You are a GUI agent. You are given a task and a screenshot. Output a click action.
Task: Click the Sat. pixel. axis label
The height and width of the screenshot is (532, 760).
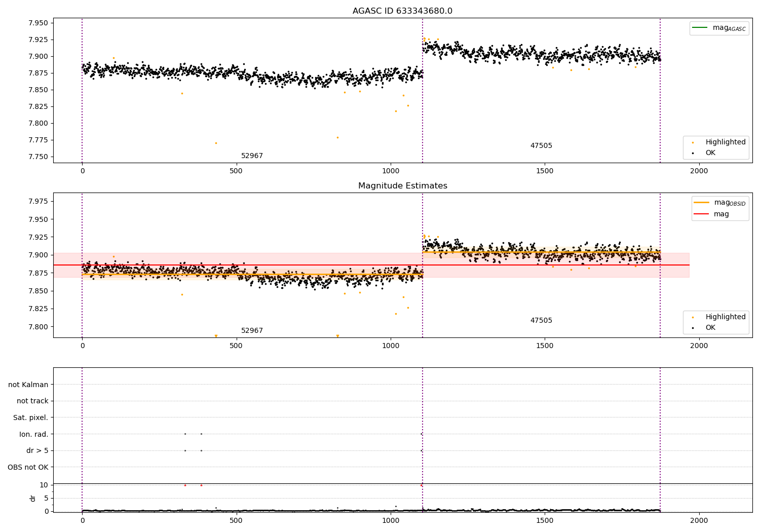(31, 417)
